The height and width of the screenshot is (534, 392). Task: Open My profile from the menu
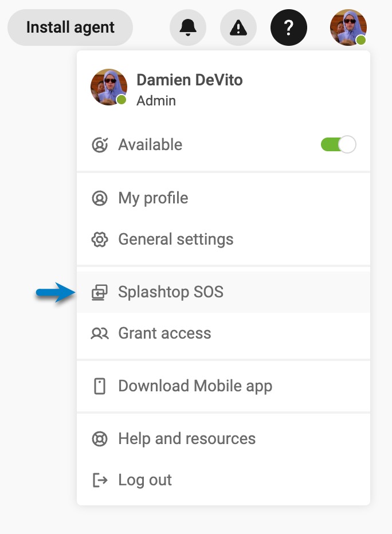point(153,198)
